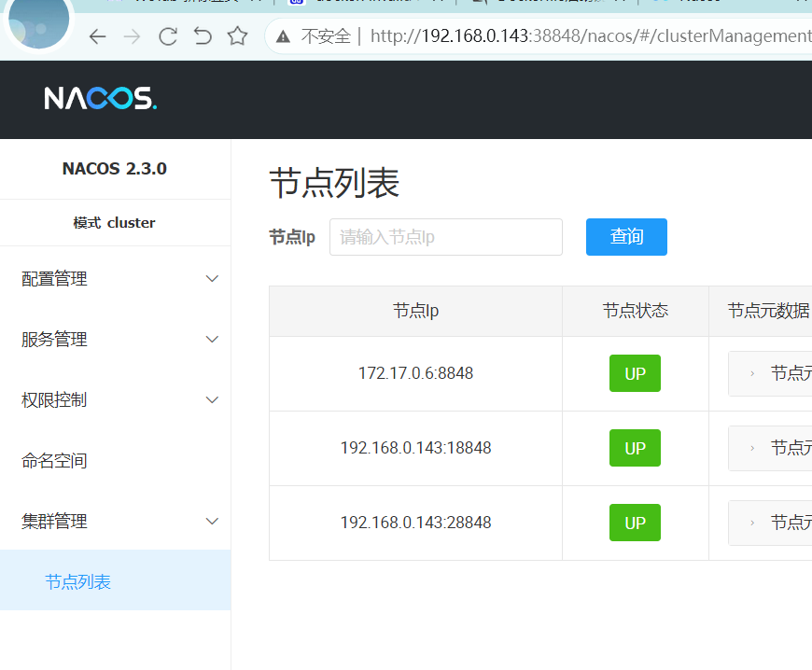Open the 配置管理 sidebar menu
Screen dimensions: 812x670
coord(115,279)
